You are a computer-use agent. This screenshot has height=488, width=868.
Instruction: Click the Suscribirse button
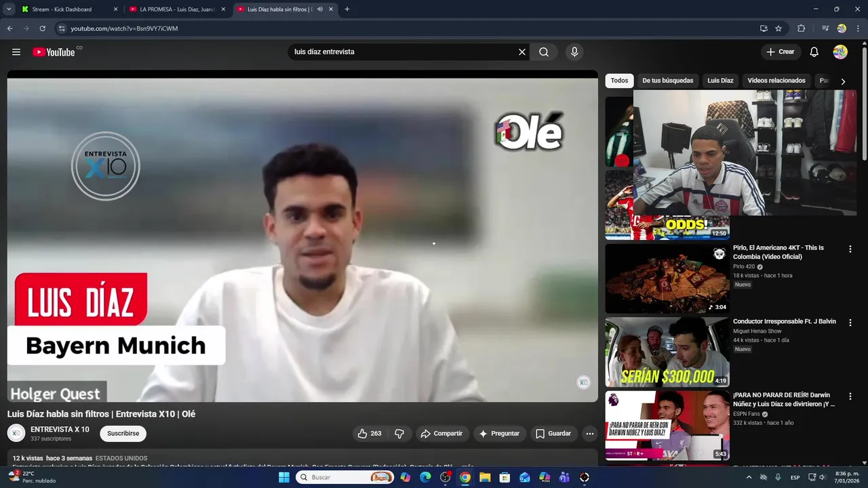(123, 434)
